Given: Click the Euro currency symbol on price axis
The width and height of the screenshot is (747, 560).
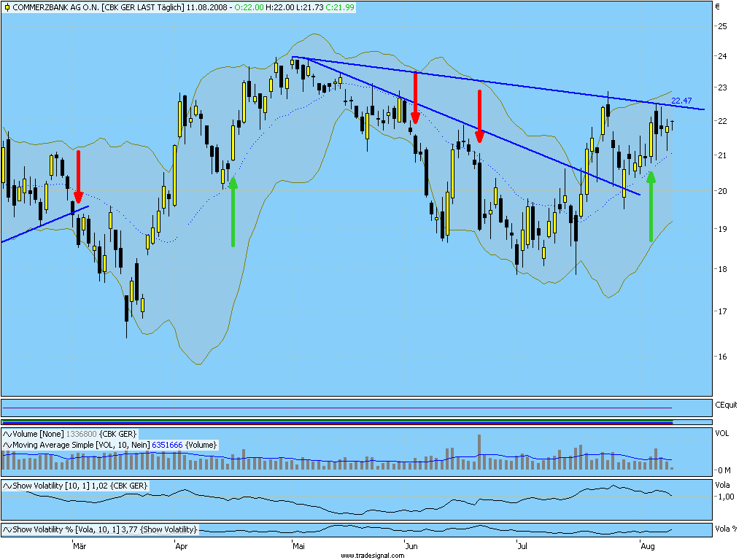Looking at the screenshot, I should click(x=718, y=7).
